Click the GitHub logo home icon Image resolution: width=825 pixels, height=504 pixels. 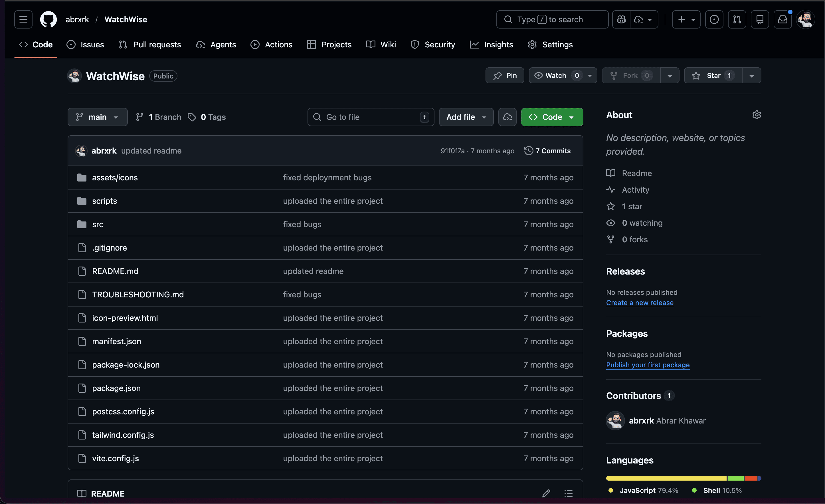click(x=48, y=19)
